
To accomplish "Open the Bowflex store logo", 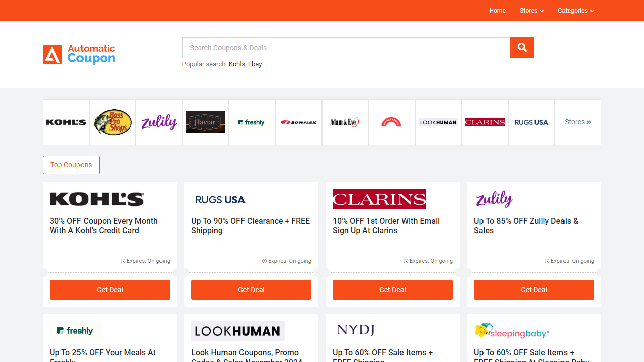I will 298,122.
